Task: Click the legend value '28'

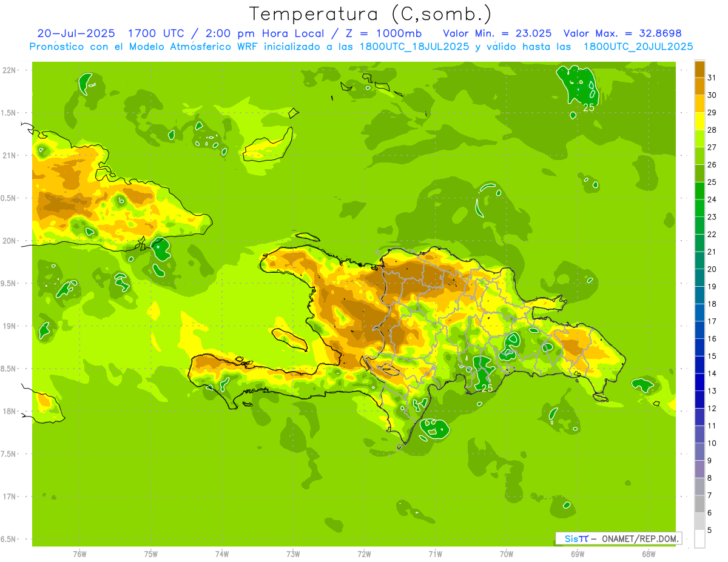Action: 712,130
